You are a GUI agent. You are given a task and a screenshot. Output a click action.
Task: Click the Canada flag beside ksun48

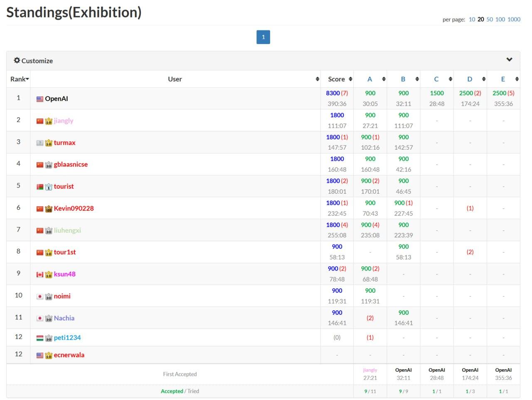pyautogui.click(x=40, y=274)
